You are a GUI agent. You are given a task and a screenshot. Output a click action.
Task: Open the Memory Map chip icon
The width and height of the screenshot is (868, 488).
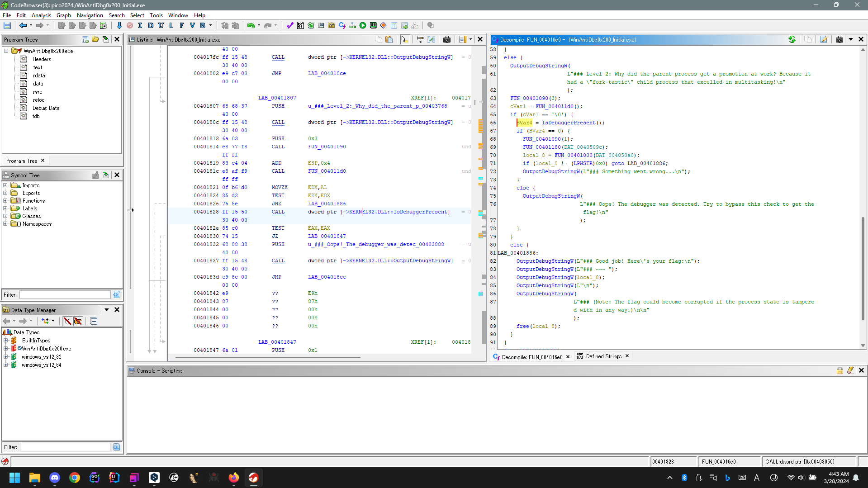pos(373,25)
